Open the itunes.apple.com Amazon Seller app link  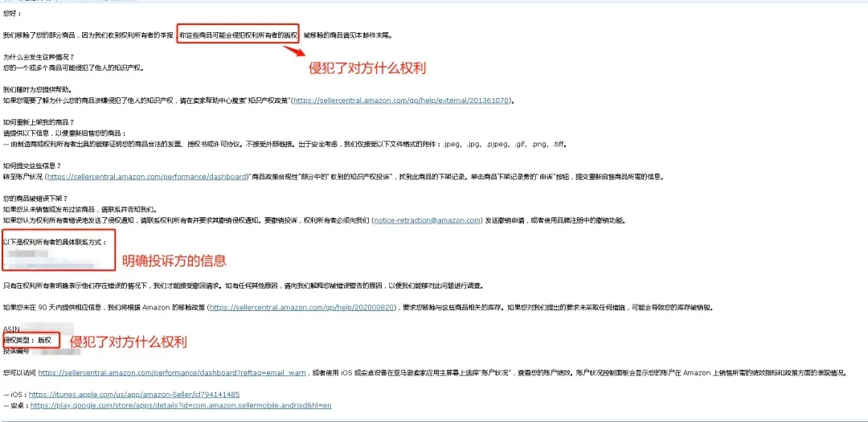point(134,395)
